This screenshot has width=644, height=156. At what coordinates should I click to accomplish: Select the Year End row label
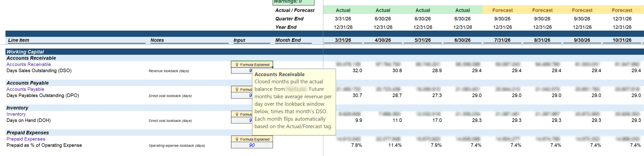(286, 27)
